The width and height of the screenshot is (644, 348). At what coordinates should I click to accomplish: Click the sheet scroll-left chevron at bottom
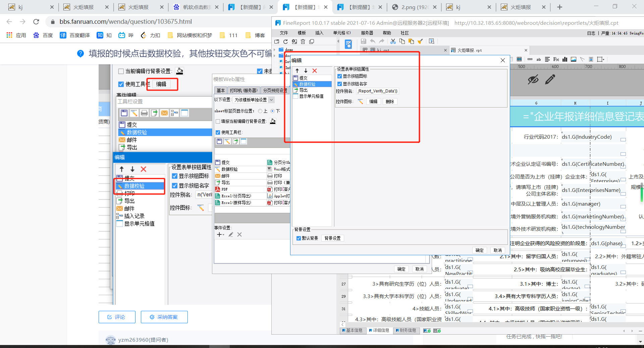click(x=342, y=324)
